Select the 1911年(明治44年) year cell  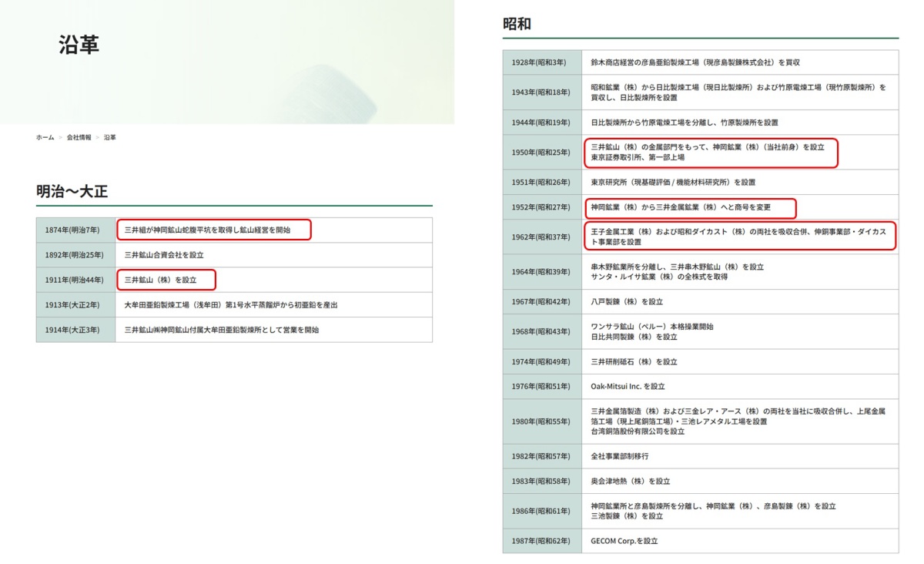[x=75, y=280]
